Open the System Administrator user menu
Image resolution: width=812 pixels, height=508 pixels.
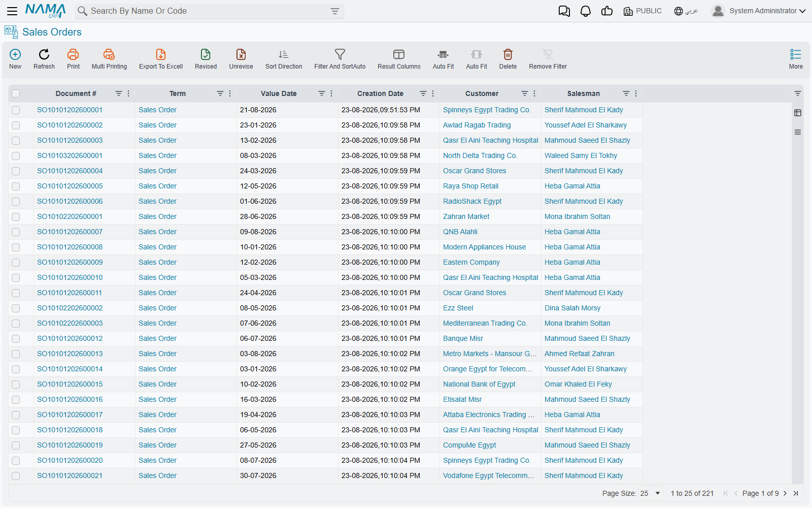(759, 11)
